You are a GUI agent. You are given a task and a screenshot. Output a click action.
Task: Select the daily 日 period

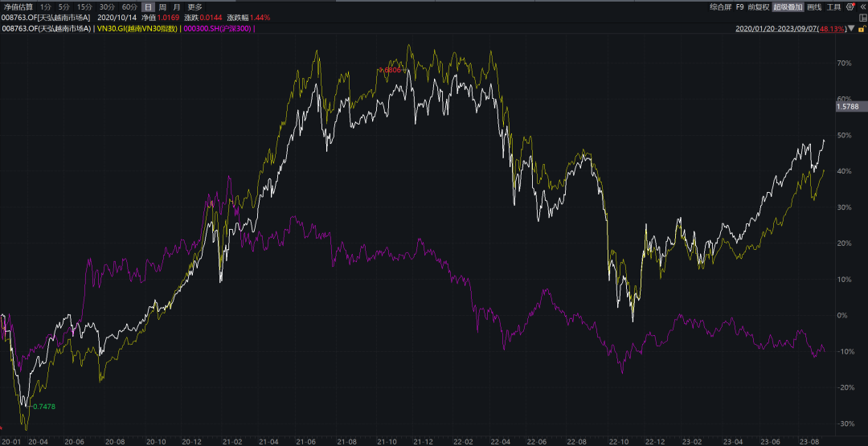click(148, 7)
